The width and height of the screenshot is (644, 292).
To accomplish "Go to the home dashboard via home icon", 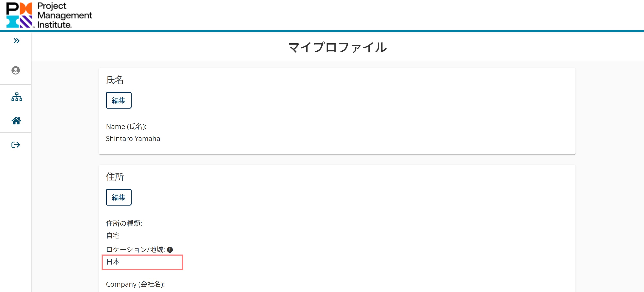I will click(x=16, y=121).
